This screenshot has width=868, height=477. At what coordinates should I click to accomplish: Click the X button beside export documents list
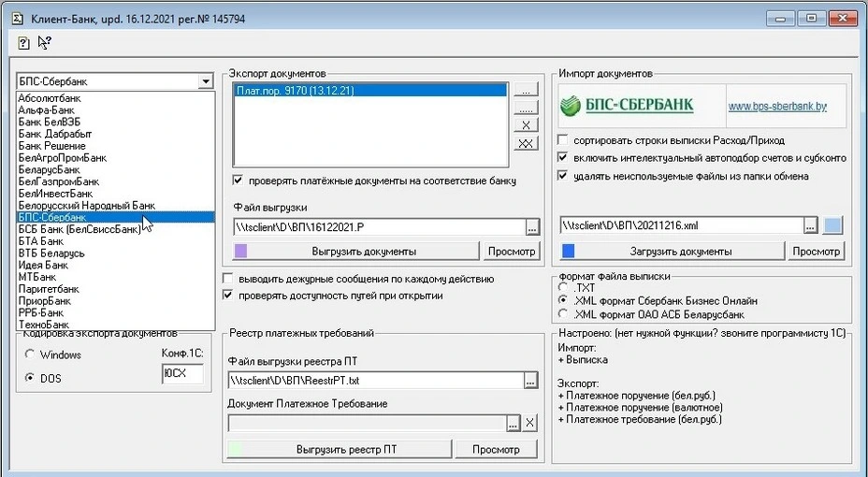pyautogui.click(x=527, y=125)
